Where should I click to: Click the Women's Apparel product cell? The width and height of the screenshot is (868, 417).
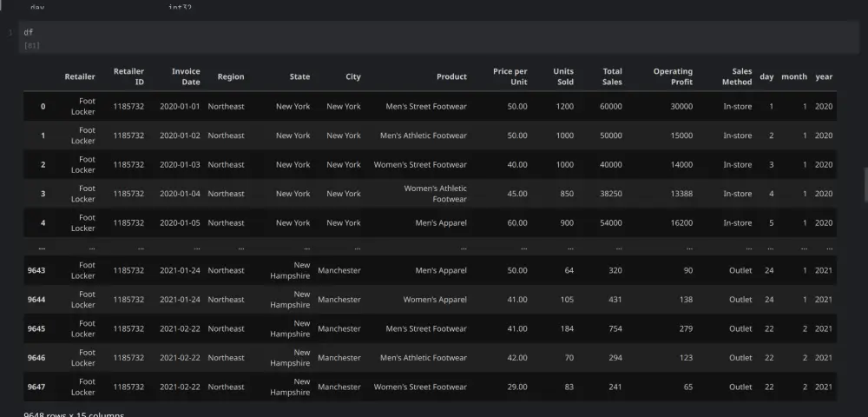[x=434, y=300]
